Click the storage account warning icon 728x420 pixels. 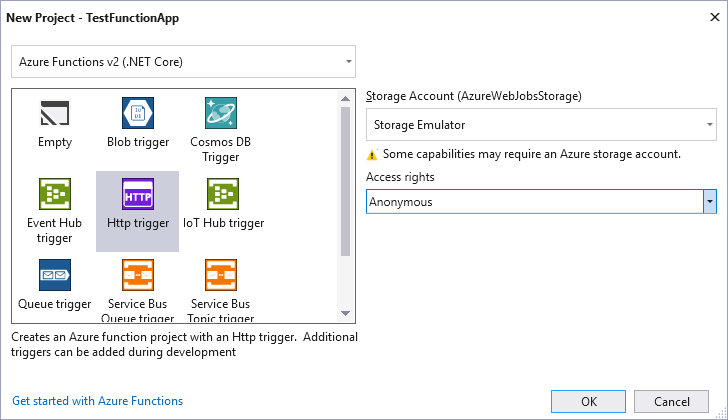pyautogui.click(x=373, y=155)
